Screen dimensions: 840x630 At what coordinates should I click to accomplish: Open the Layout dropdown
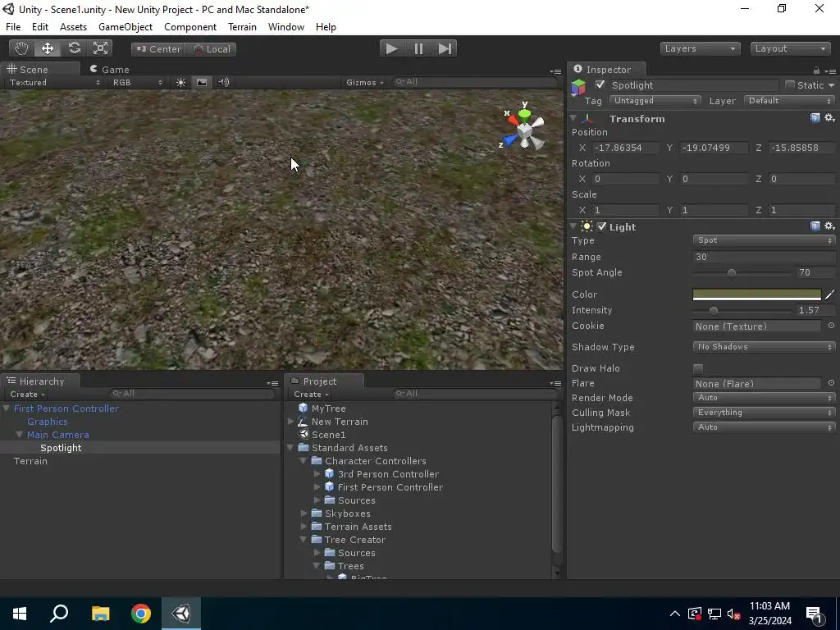pos(790,48)
